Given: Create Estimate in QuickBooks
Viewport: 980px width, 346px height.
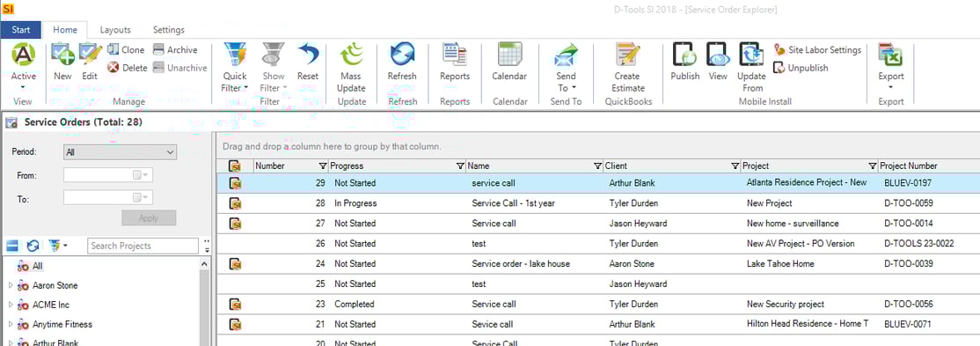Looking at the screenshot, I should point(628,68).
